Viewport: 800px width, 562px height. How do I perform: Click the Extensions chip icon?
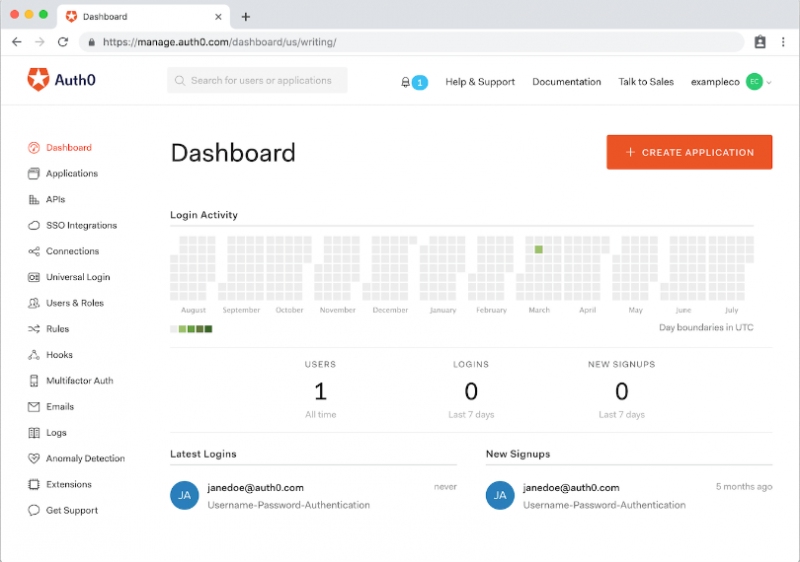pyautogui.click(x=34, y=484)
